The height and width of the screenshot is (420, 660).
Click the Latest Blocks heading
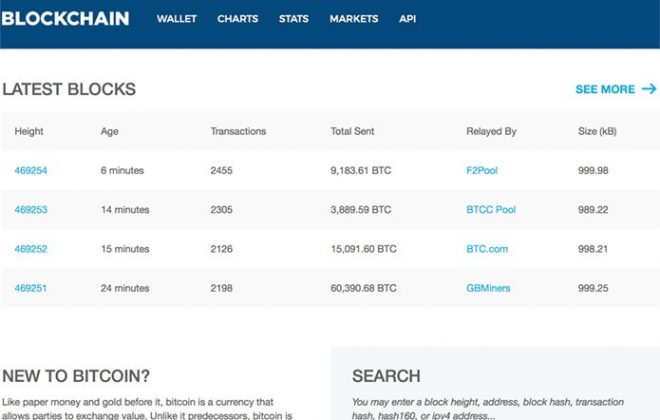point(69,89)
